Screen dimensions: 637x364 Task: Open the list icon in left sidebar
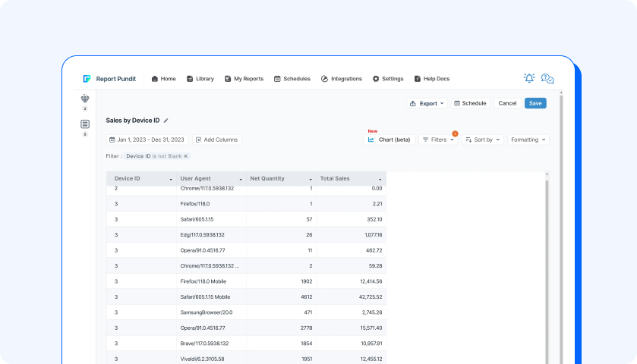coord(85,124)
